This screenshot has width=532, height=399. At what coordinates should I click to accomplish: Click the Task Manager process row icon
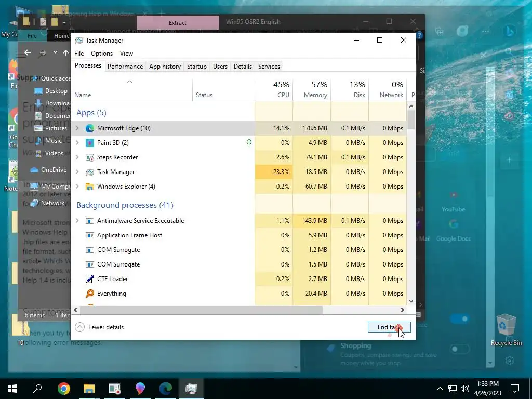click(x=89, y=172)
